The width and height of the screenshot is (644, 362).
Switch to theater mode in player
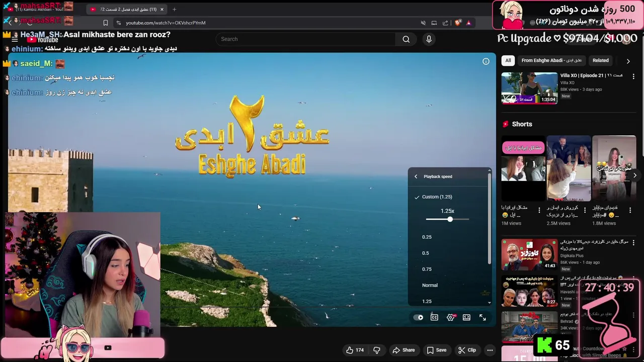(466, 317)
